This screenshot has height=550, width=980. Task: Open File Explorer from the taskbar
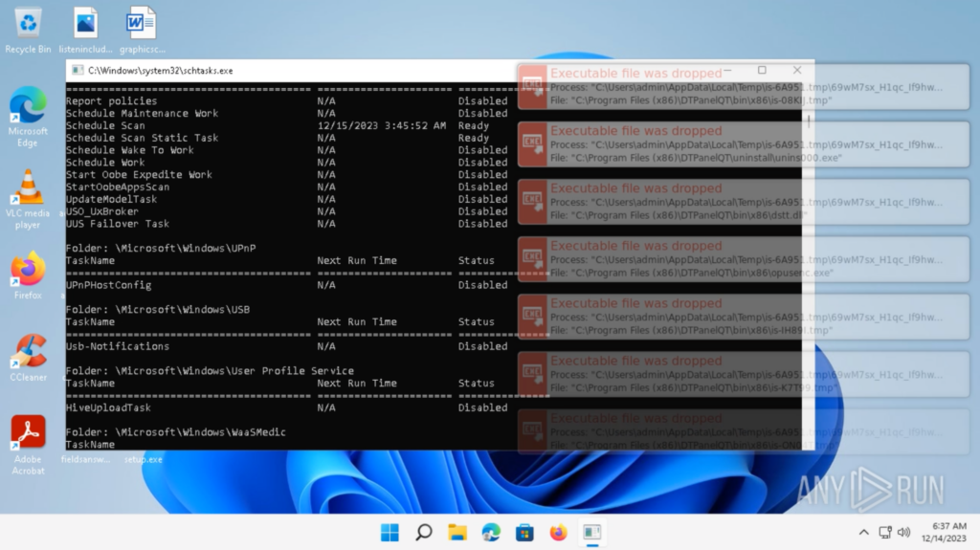click(x=457, y=532)
